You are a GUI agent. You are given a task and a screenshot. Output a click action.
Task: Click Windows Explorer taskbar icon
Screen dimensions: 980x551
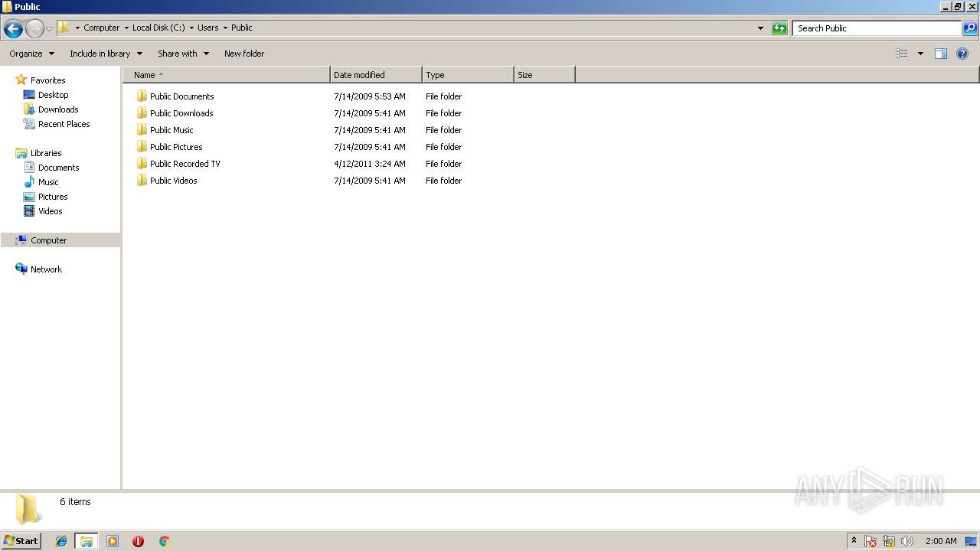(87, 541)
